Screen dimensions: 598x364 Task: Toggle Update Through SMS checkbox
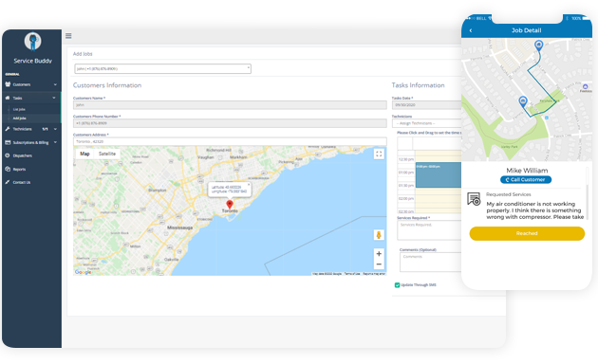397,284
